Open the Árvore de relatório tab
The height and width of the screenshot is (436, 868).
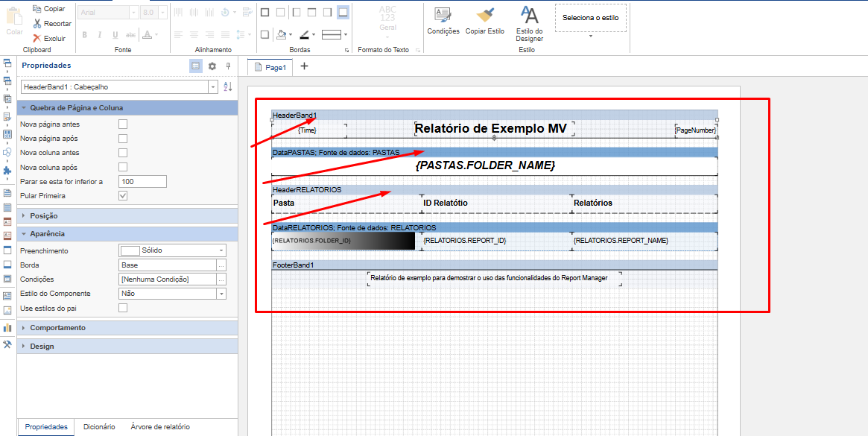[160, 427]
